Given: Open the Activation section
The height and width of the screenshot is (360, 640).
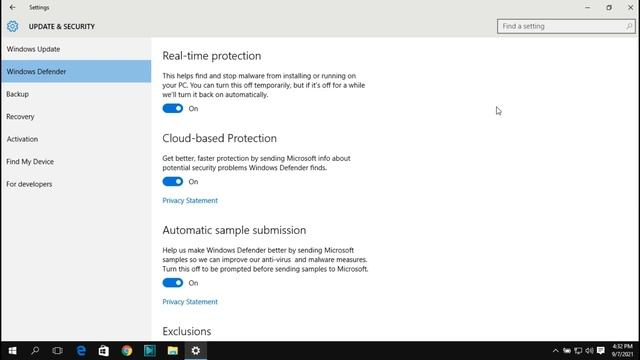Looking at the screenshot, I should tap(76, 139).
